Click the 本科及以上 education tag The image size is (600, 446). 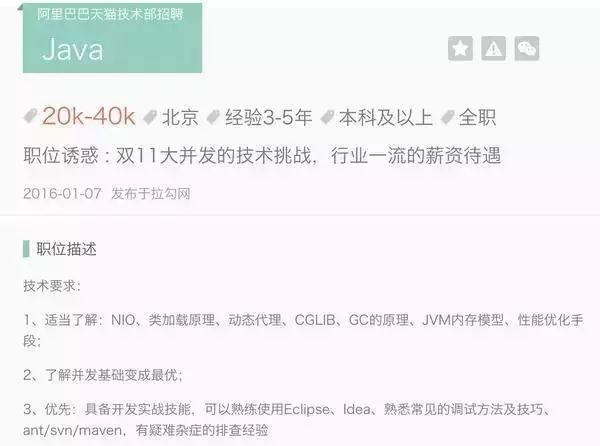386,117
